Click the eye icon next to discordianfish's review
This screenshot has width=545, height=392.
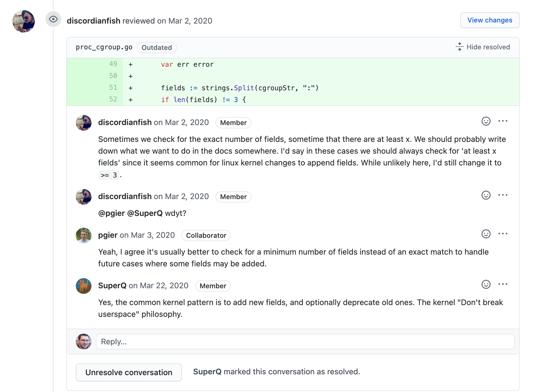(53, 19)
